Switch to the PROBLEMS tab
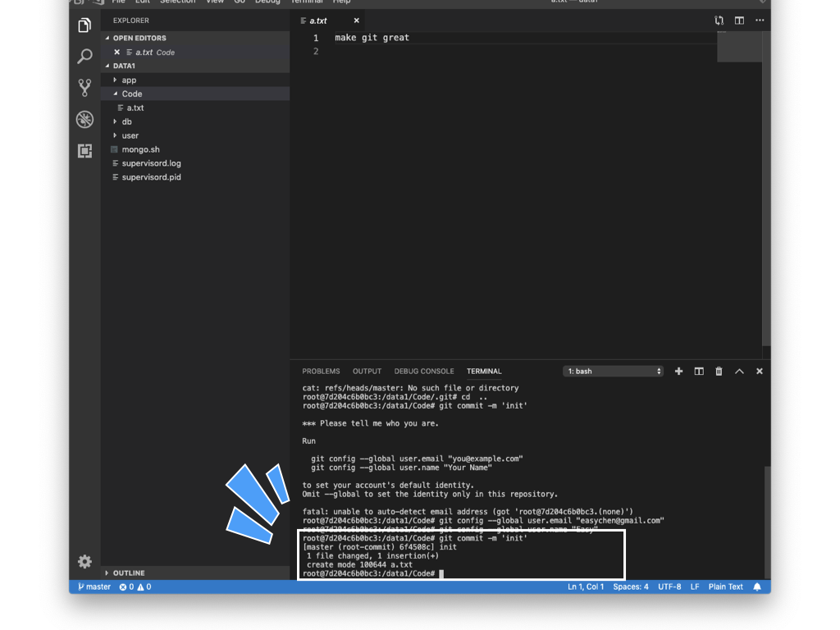The image size is (840, 630). coord(321,372)
